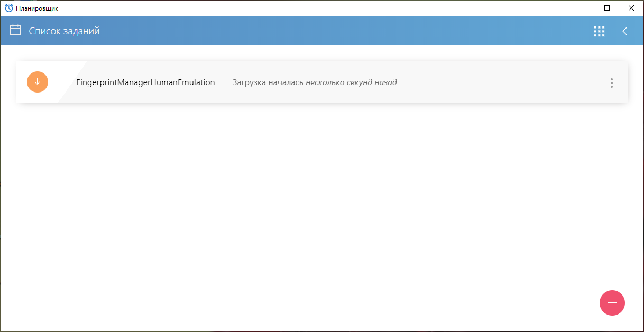Click empty space in the window title bar

click(317, 8)
